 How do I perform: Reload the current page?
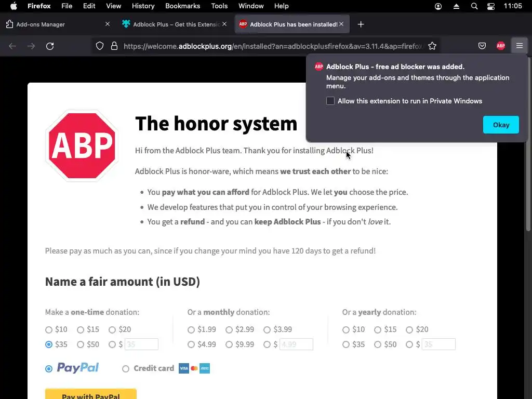pos(50,46)
